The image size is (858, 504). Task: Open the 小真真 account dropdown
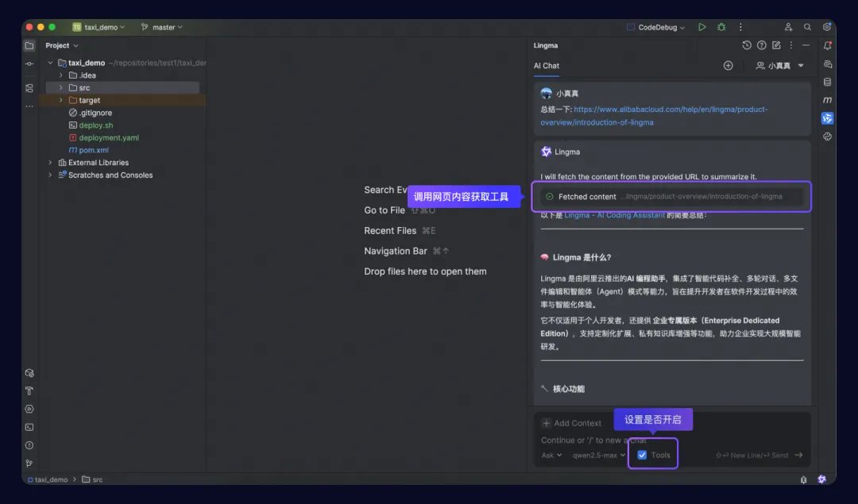[x=780, y=66]
